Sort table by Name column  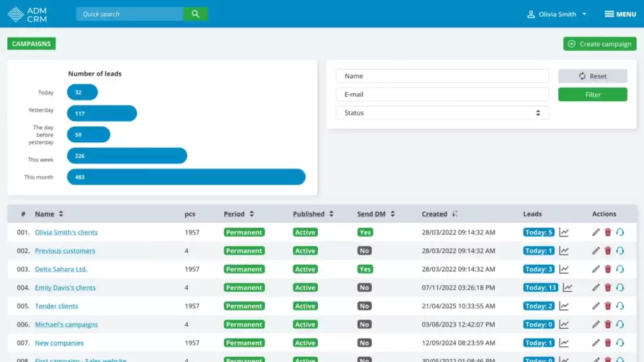pyautogui.click(x=49, y=214)
